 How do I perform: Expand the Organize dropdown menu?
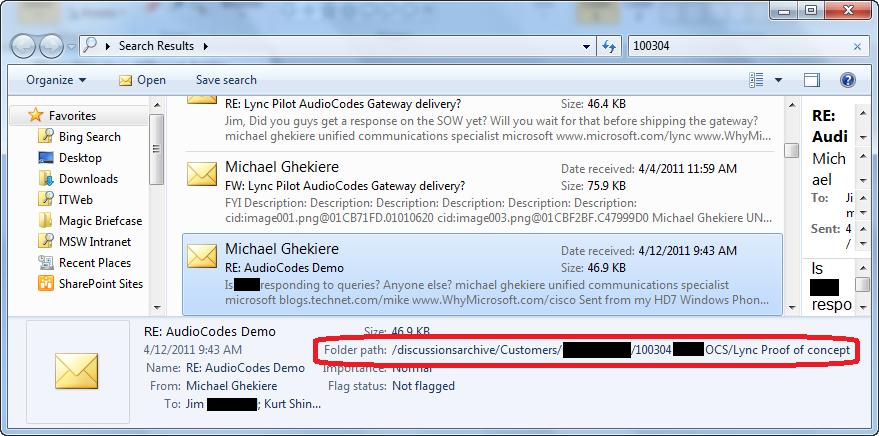pyautogui.click(x=56, y=80)
